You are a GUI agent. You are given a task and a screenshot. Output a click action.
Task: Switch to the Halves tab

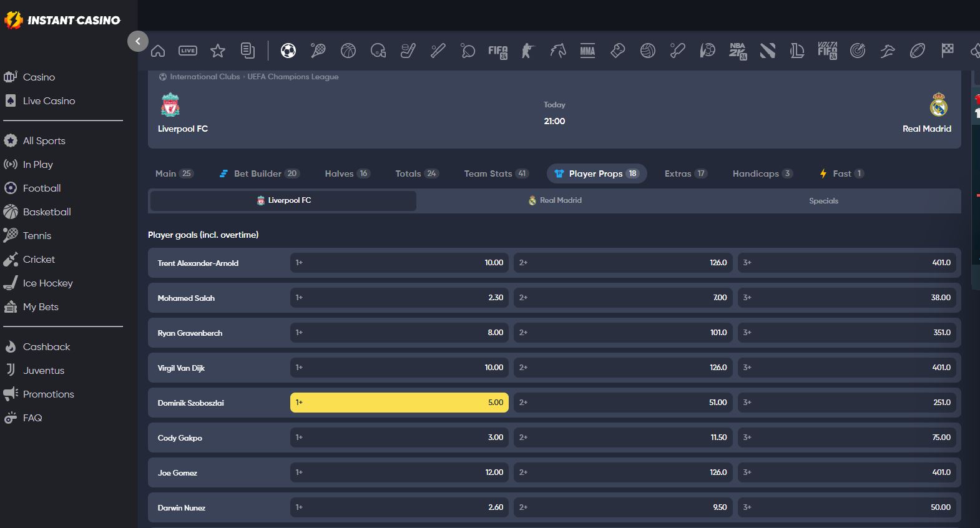(x=347, y=174)
